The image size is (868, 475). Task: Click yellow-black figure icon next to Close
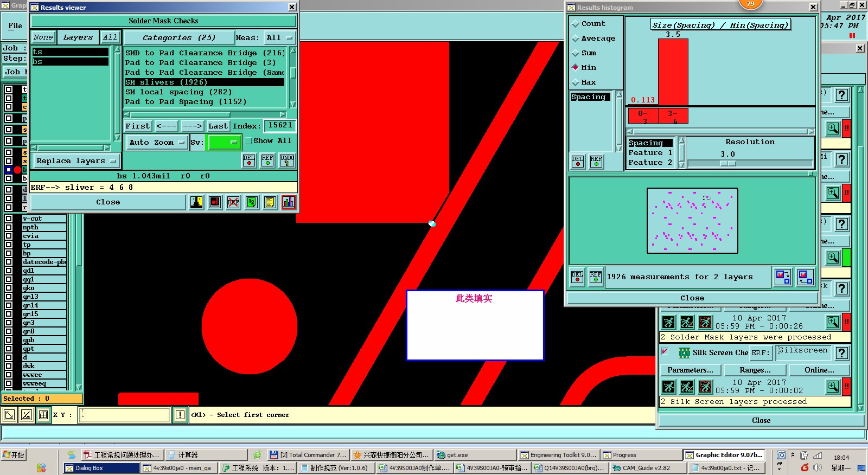pos(196,202)
